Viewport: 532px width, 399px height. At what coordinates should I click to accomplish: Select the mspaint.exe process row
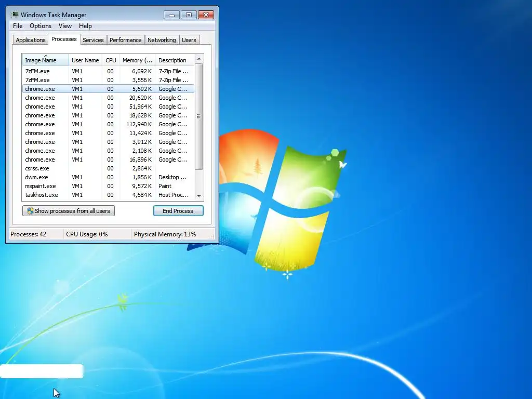click(108, 186)
